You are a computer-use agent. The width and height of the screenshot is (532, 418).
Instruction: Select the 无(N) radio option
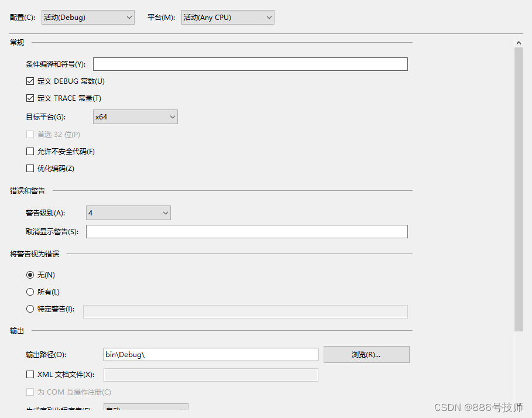click(30, 275)
